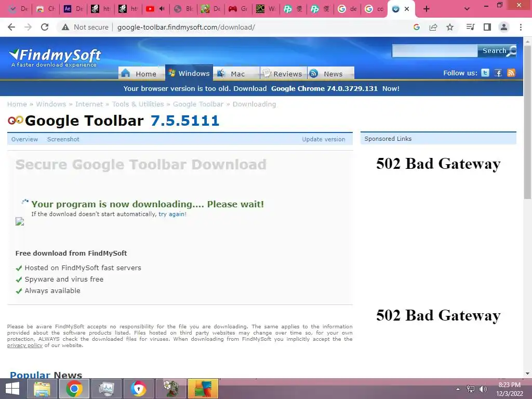
Task: Open the AVG antivirus taskbar icon
Action: 203,389
